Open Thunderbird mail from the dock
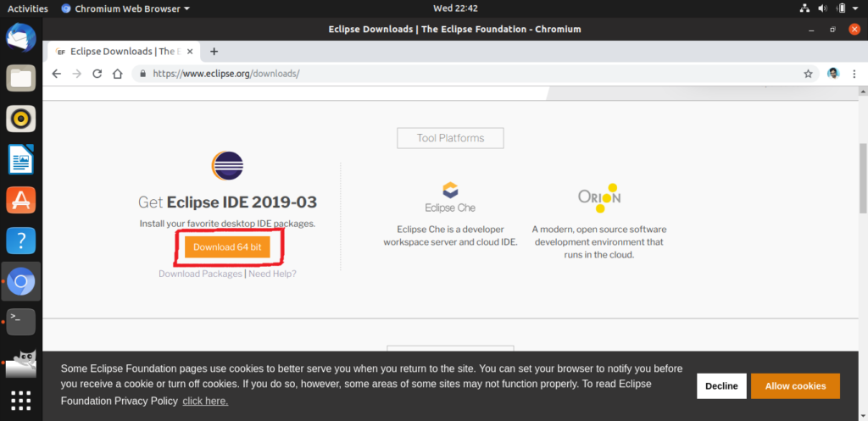The height and width of the screenshot is (421, 868). pyautogui.click(x=21, y=37)
